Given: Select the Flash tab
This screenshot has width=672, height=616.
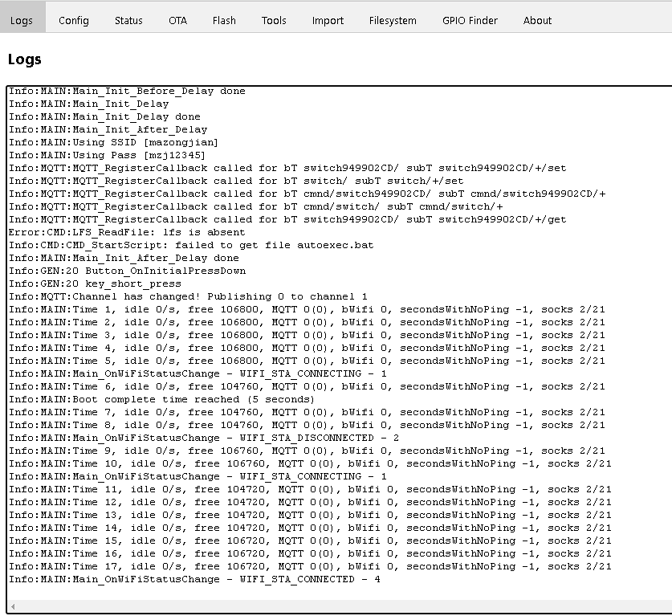Looking at the screenshot, I should (x=224, y=21).
